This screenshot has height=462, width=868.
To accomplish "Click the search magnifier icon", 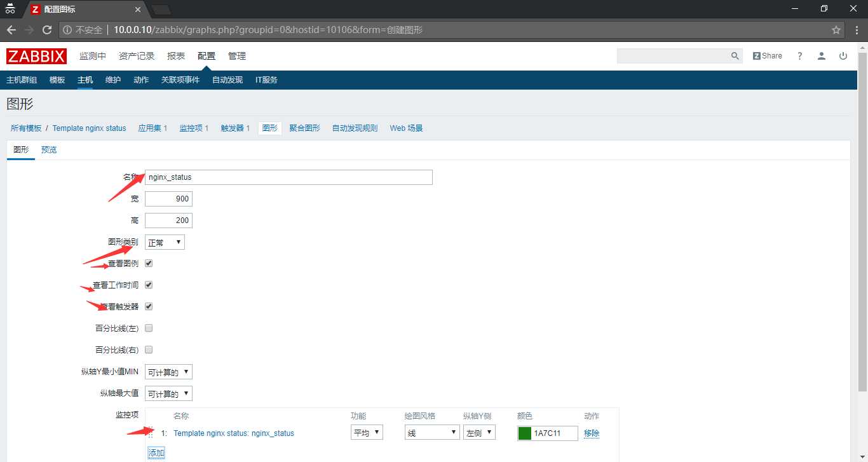I will (x=735, y=56).
